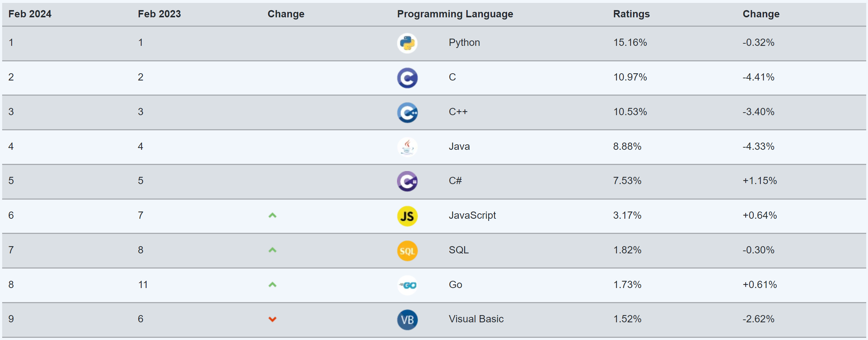Screen dimensions: 868x340
Task: Click the red down arrow for Visual Basic
Action: click(x=272, y=319)
